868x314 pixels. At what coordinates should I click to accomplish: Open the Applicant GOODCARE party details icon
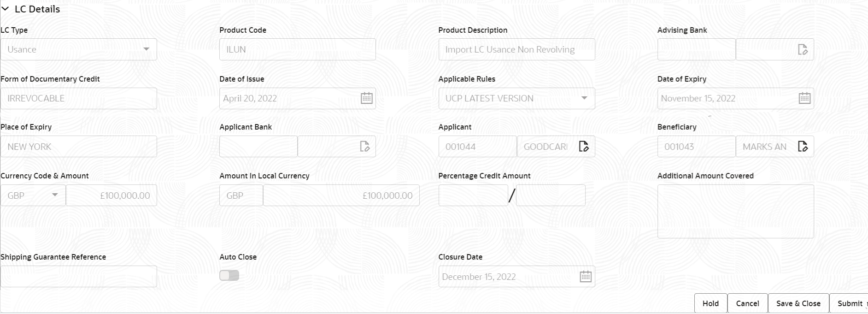pyautogui.click(x=584, y=146)
